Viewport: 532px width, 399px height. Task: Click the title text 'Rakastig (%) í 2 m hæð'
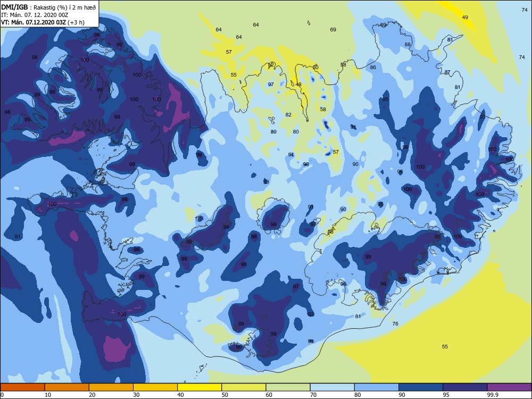[65, 7]
